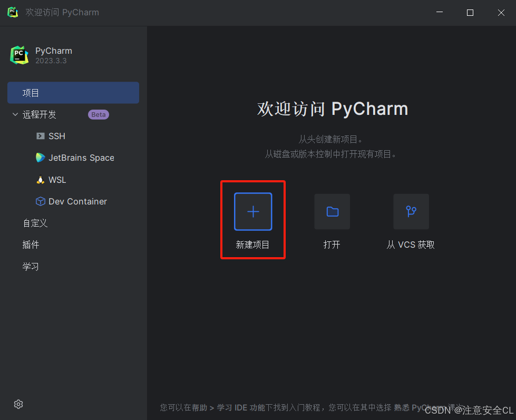Open the 插件 page

31,245
